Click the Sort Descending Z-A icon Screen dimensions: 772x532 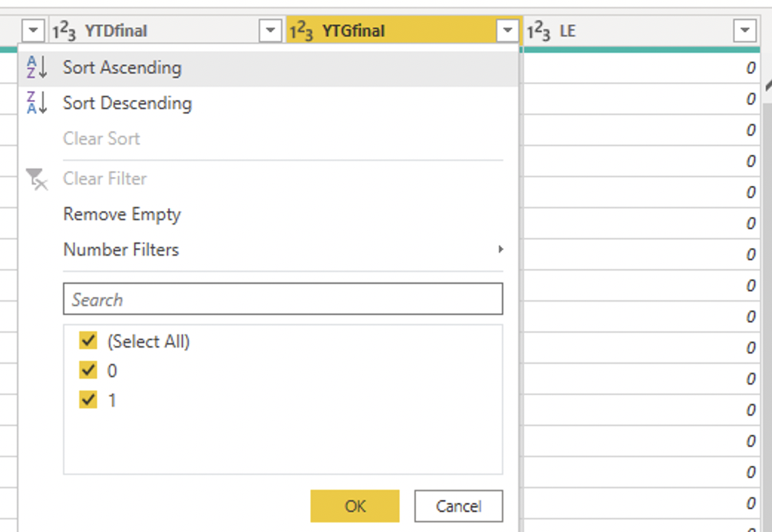[x=37, y=103]
